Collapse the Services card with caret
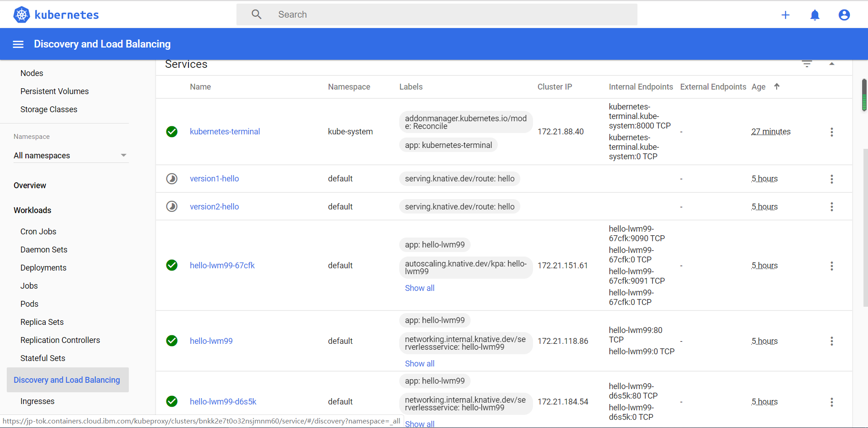The width and height of the screenshot is (868, 428). click(x=832, y=64)
